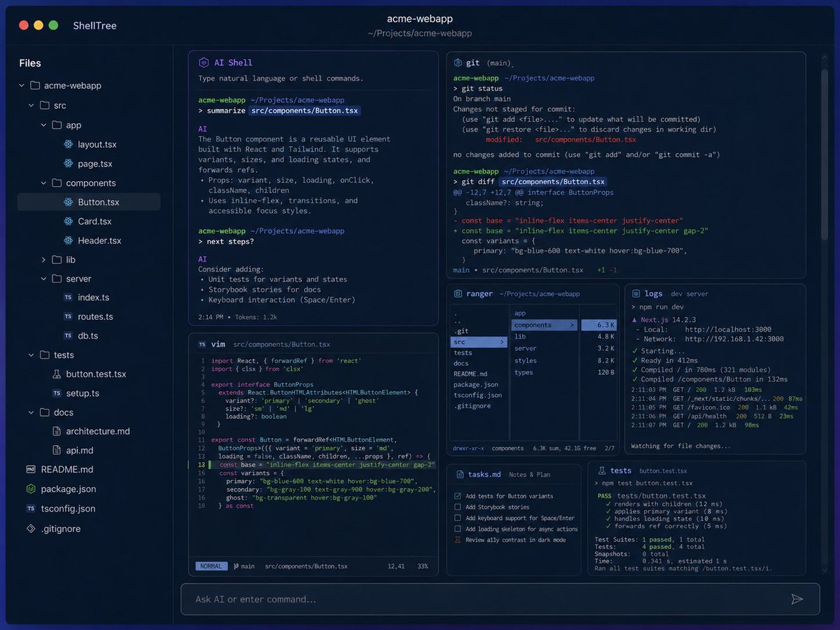
Task: Click arrow on ranger src row
Action: coord(501,342)
